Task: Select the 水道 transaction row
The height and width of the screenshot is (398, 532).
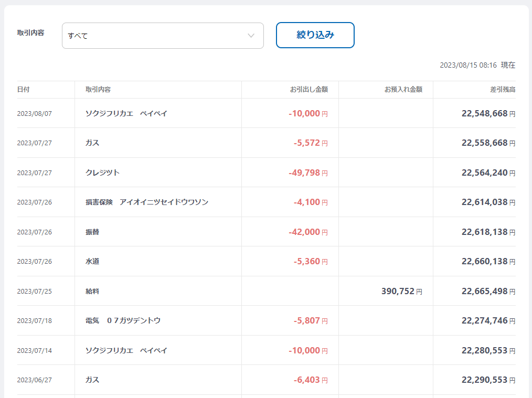Action: point(92,261)
